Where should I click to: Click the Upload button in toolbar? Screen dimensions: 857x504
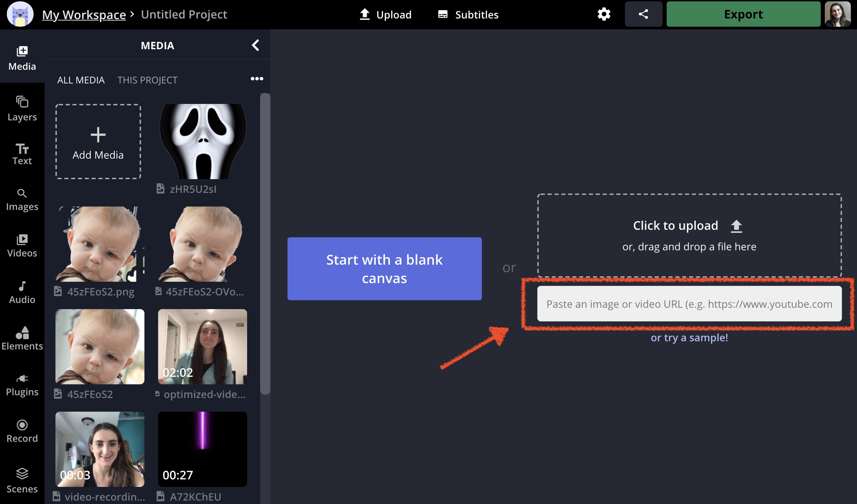384,14
